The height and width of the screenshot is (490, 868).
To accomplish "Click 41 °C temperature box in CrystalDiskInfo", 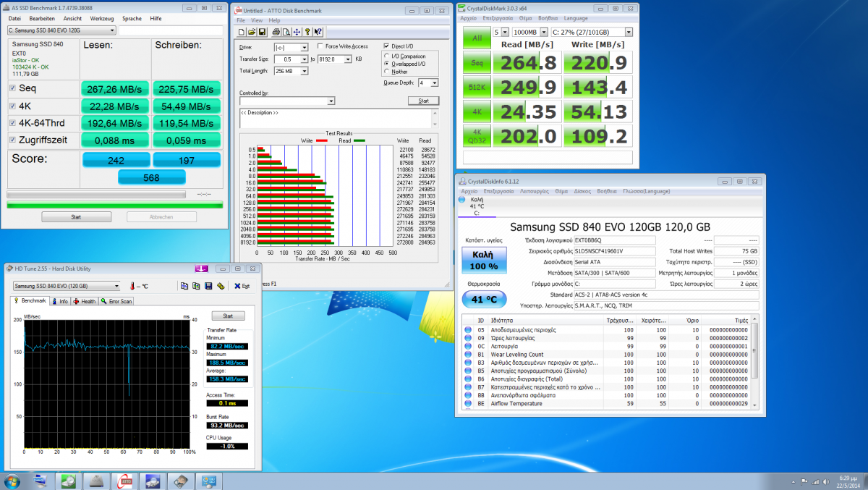I will point(484,299).
